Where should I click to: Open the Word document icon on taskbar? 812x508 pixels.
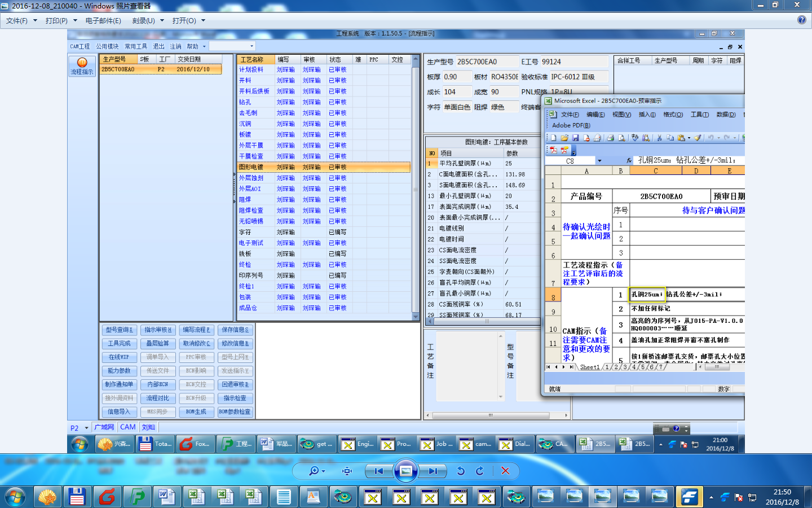tap(166, 497)
